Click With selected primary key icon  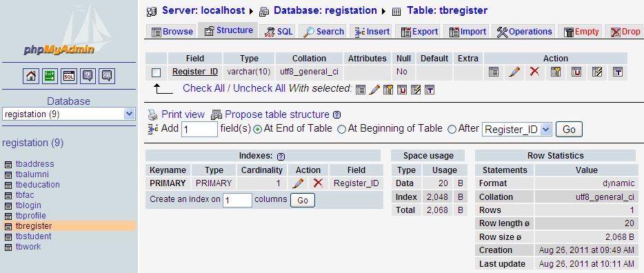(388, 90)
